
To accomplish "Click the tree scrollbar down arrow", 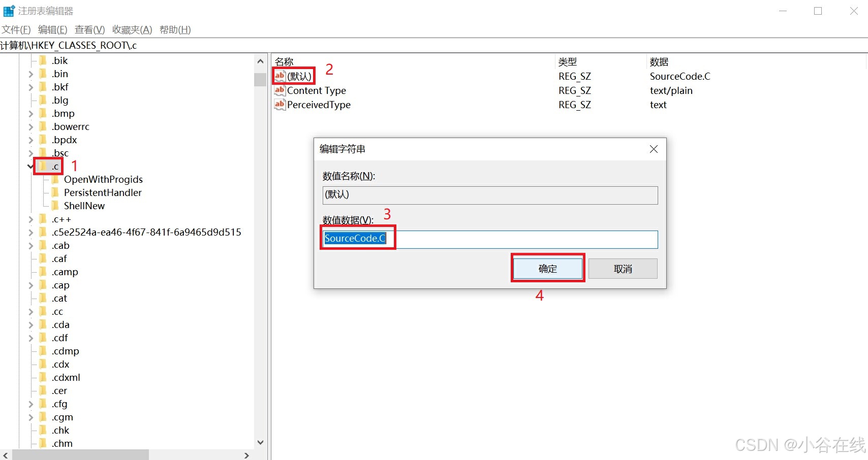I will pyautogui.click(x=260, y=442).
